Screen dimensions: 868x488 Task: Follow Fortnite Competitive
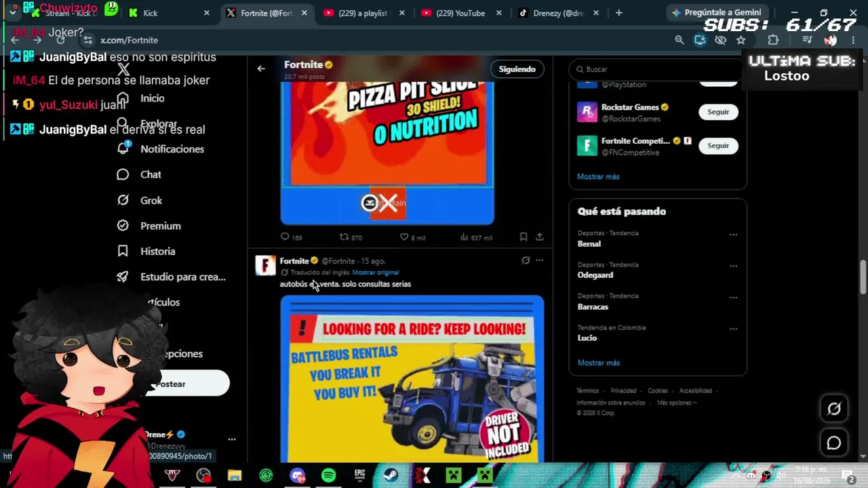[718, 146]
